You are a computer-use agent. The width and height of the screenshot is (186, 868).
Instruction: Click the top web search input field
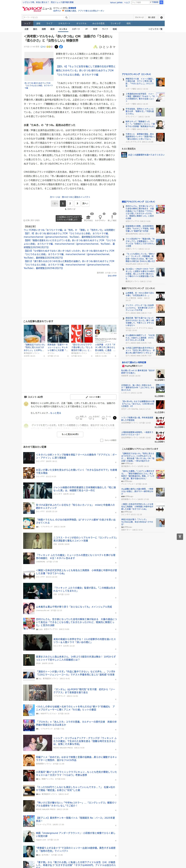140,2
